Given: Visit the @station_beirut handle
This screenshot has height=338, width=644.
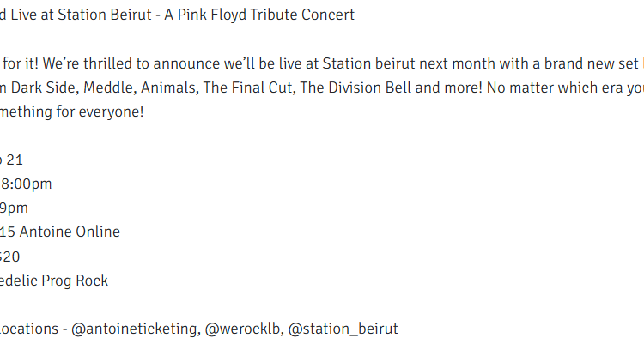Looking at the screenshot, I should (x=343, y=329).
